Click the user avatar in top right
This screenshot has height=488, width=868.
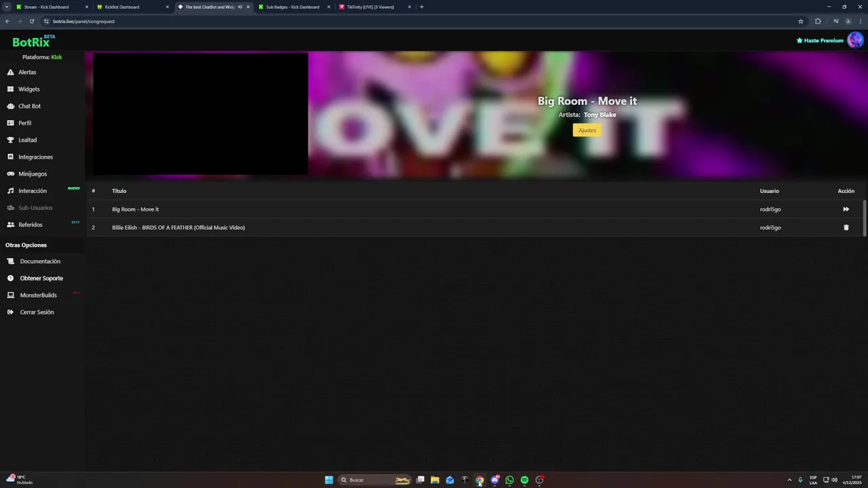(x=855, y=40)
